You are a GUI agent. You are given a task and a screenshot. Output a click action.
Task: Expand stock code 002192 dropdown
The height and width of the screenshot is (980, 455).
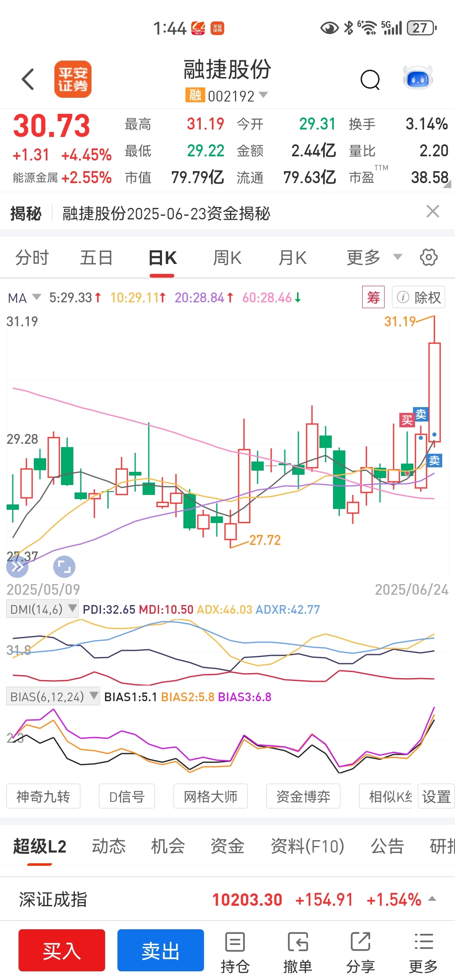(x=263, y=95)
